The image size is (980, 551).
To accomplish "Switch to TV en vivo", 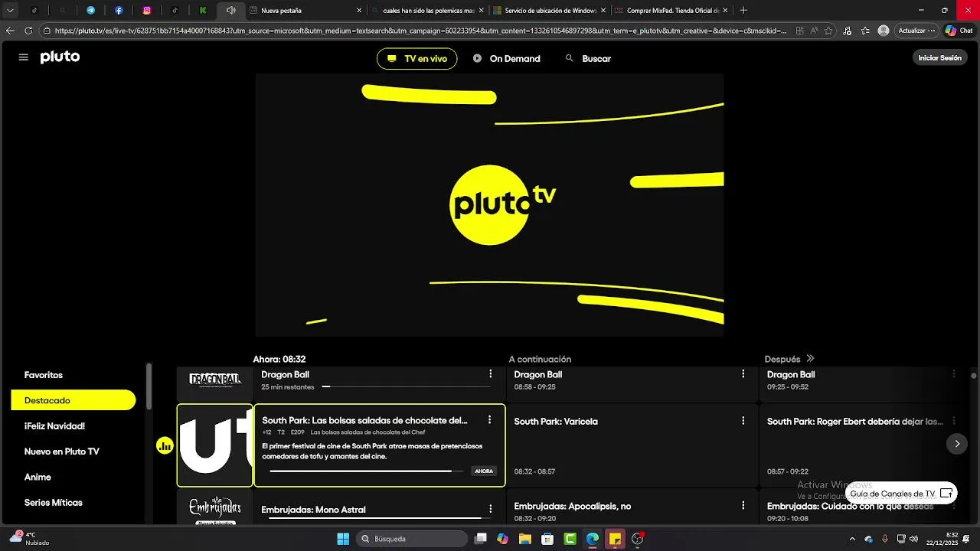I will coord(417,59).
